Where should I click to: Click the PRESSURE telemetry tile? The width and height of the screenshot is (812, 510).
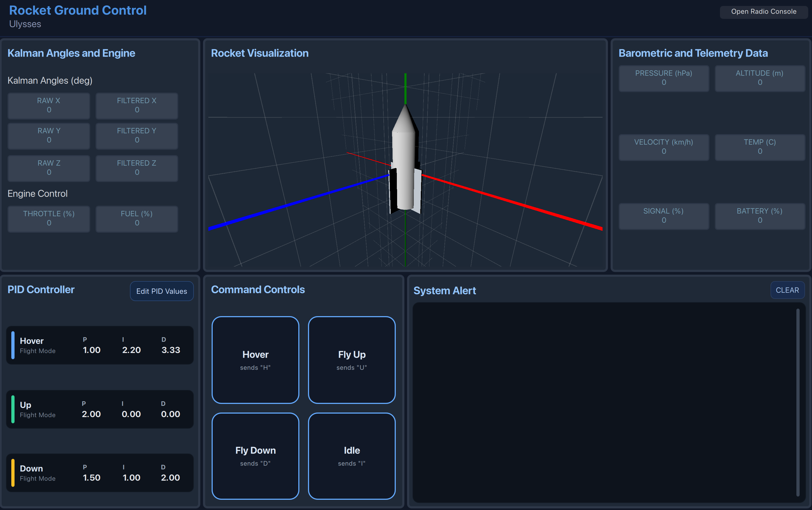coord(664,78)
